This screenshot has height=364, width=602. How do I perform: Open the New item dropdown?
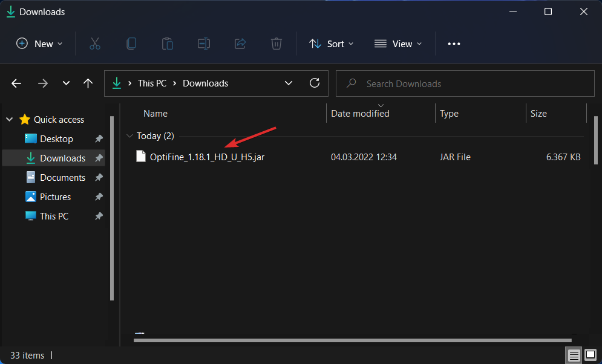click(x=39, y=44)
